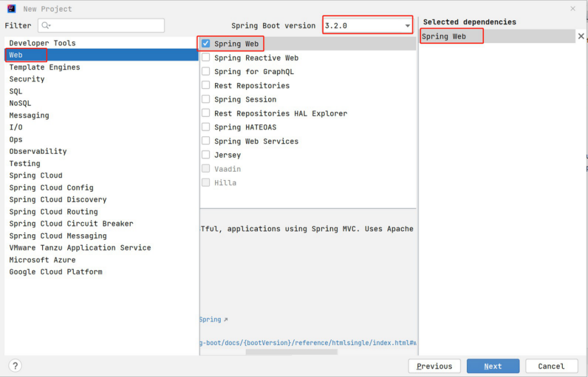Choose the Ops category
Image resolution: width=588 pixels, height=377 pixels.
(x=101, y=139)
